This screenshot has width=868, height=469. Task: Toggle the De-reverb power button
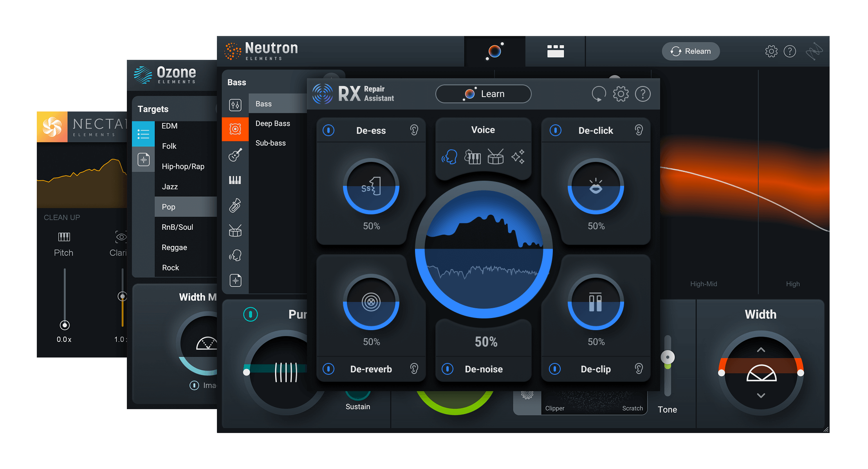pyautogui.click(x=328, y=368)
